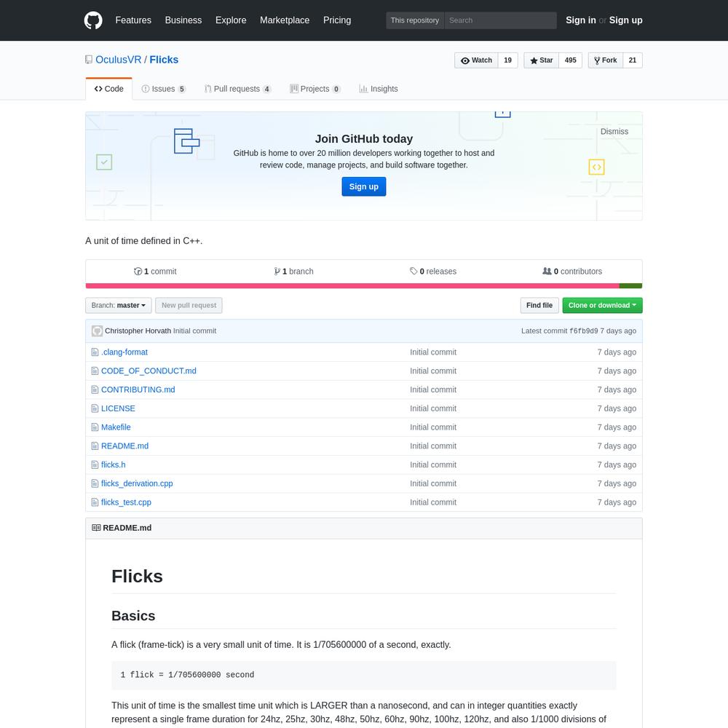The width and height of the screenshot is (728, 728).
Task: Open the flicks_test.cpp file
Action: pos(126,502)
